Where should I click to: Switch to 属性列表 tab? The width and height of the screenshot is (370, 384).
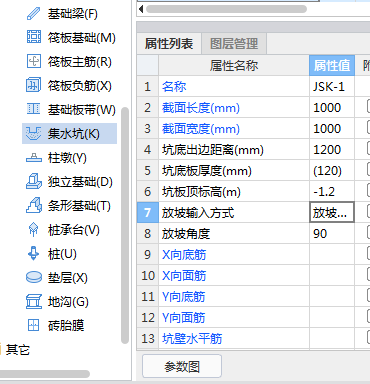point(169,44)
